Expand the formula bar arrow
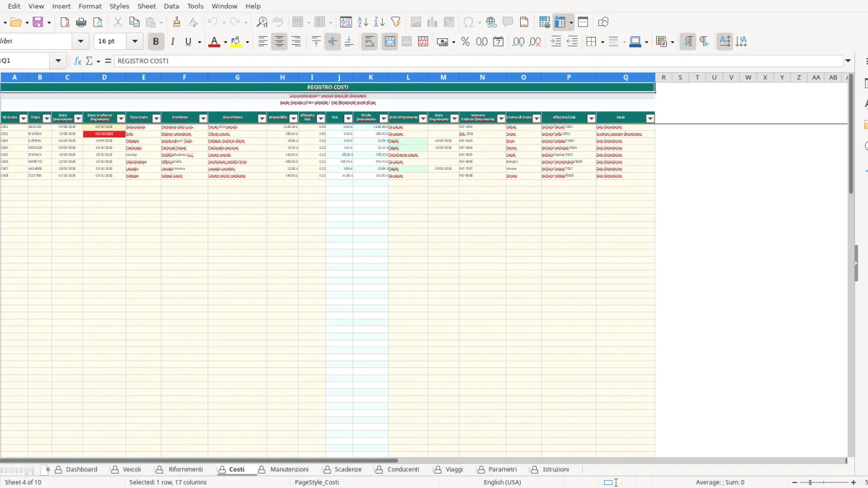Screen dimensions: 868x488 (848, 61)
